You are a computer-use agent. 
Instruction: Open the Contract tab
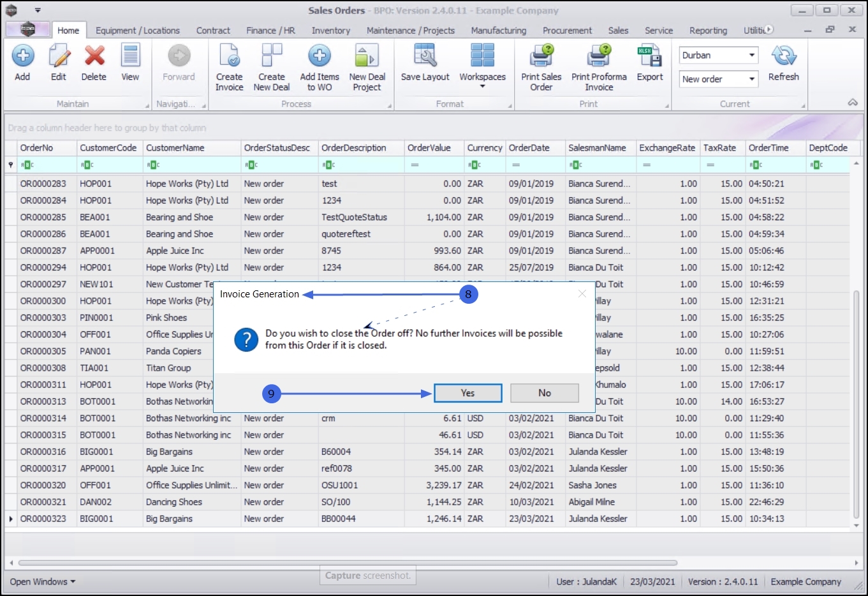[x=213, y=30]
